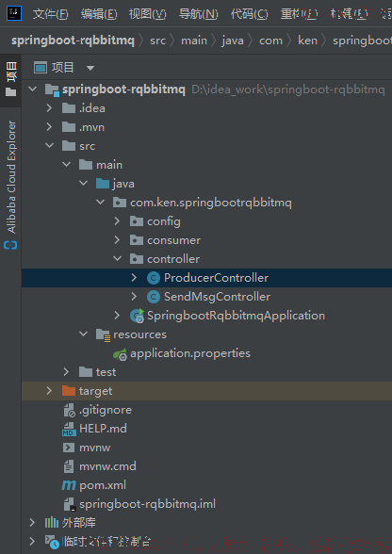Expand the consumer package

coord(118,240)
